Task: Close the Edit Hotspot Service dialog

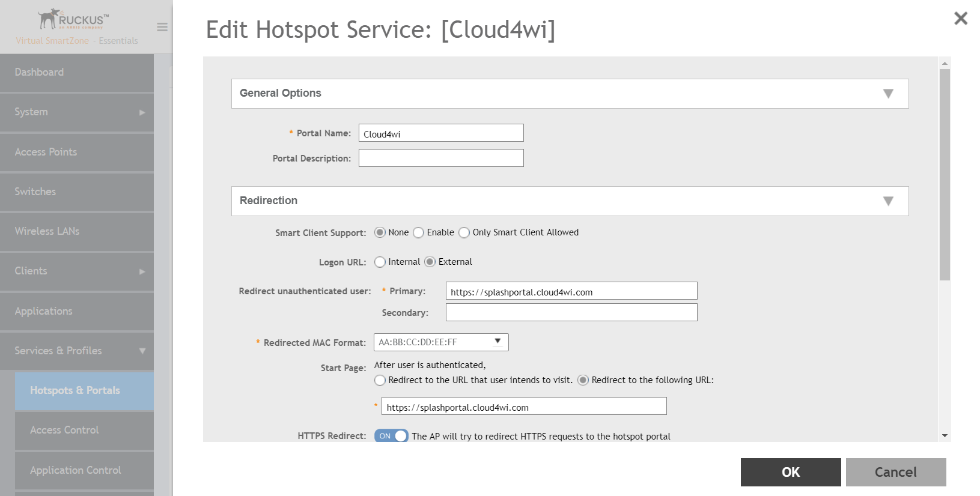Action: tap(961, 18)
